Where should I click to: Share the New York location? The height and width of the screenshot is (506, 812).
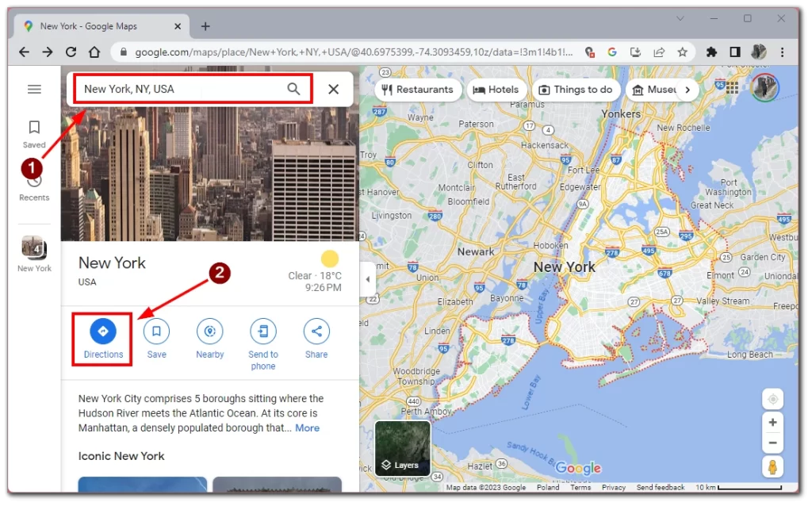click(316, 339)
